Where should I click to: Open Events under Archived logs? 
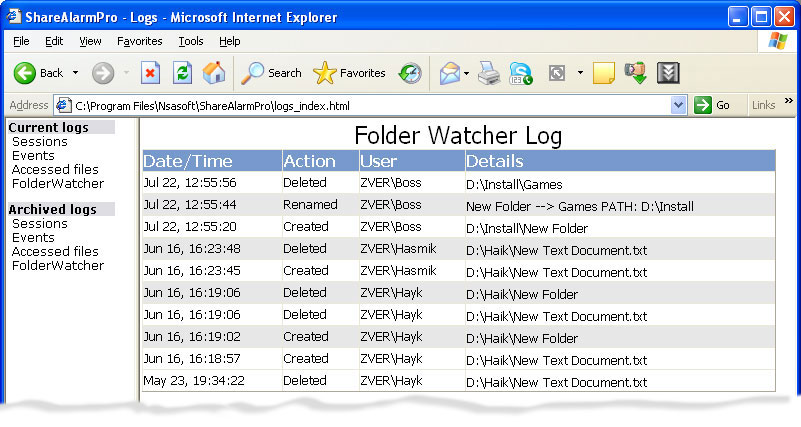[33, 238]
